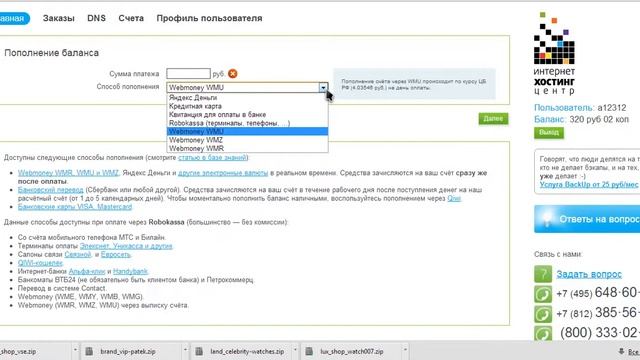Image resolution: width=640 pixels, height=360 pixels.
Task: Click phone icon next to (800) number
Action: coord(543,333)
